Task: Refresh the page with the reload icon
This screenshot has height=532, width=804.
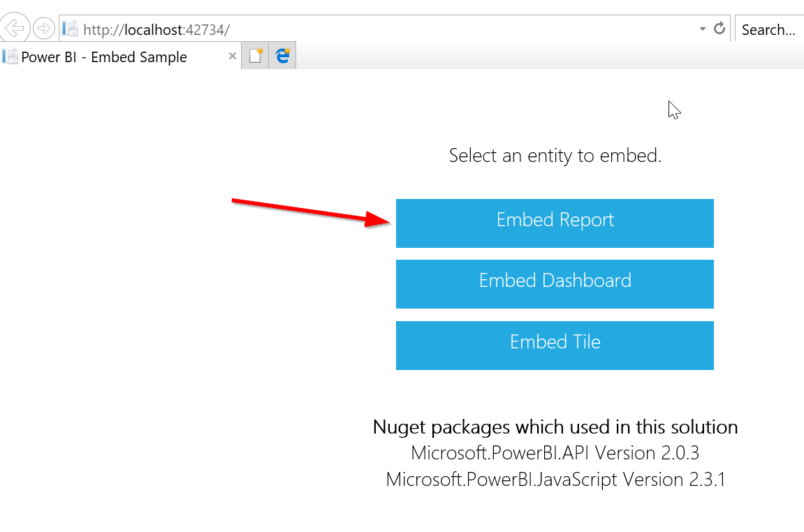Action: tap(719, 29)
